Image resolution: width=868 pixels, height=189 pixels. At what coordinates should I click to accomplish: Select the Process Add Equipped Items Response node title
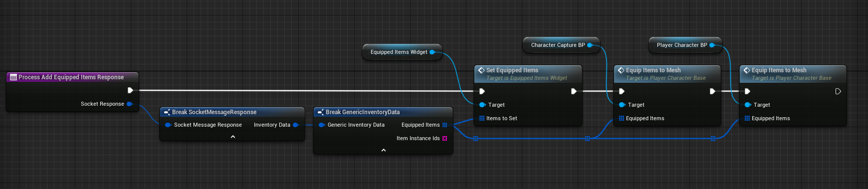(x=71, y=77)
